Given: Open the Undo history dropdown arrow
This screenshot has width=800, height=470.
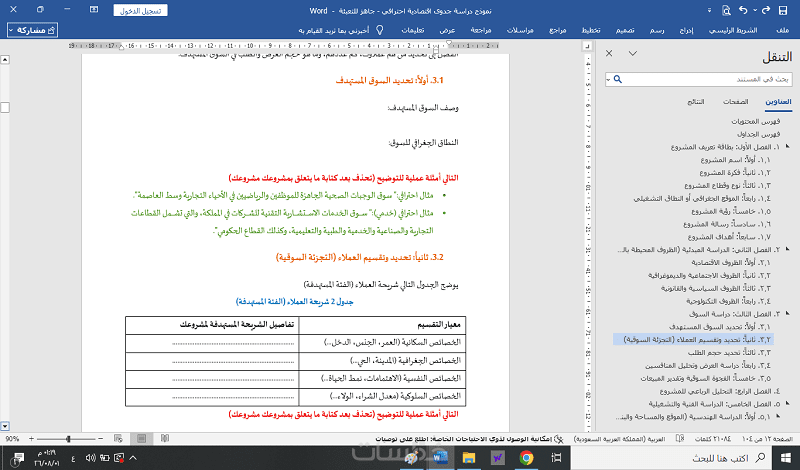Looking at the screenshot, I should [755, 10].
